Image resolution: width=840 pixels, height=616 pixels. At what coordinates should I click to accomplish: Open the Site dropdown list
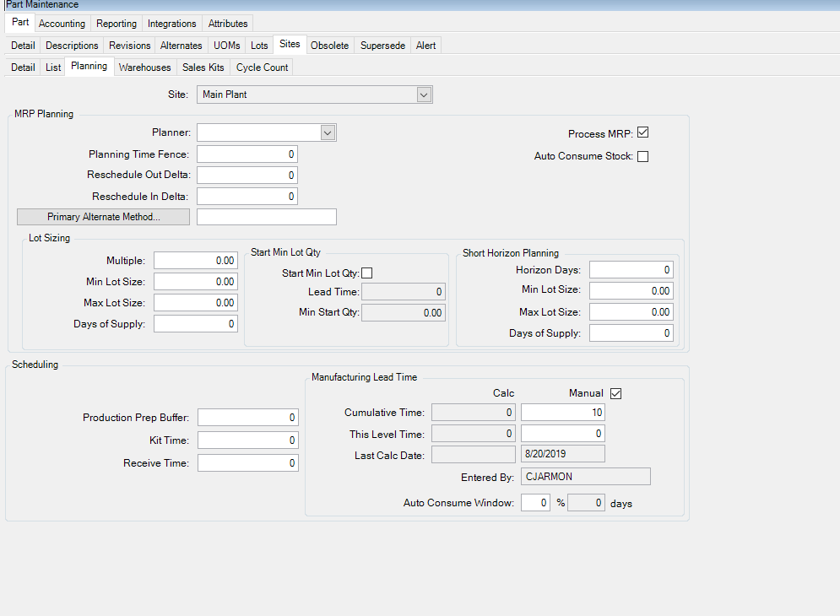424,95
